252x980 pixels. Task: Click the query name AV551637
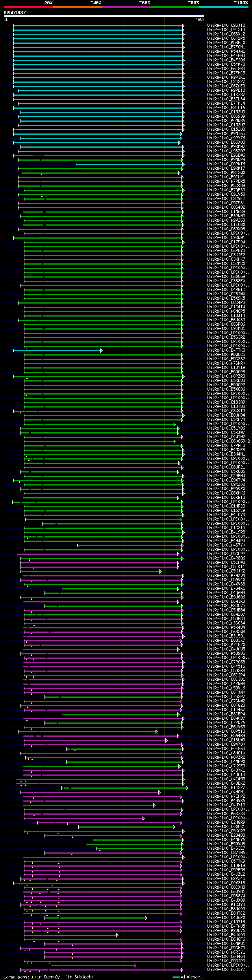tap(15, 13)
